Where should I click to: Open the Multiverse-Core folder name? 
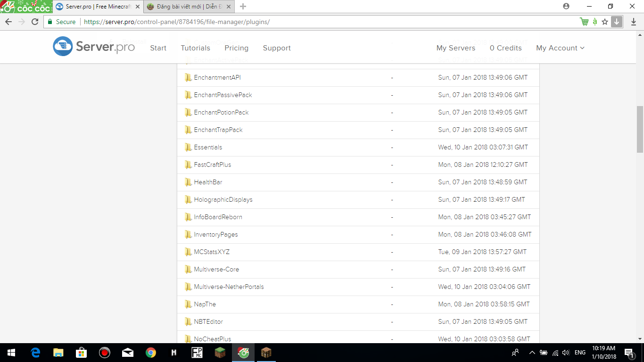click(x=216, y=269)
